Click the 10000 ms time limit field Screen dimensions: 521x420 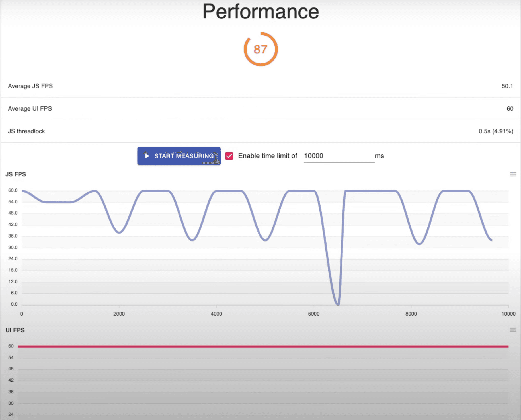click(327, 156)
